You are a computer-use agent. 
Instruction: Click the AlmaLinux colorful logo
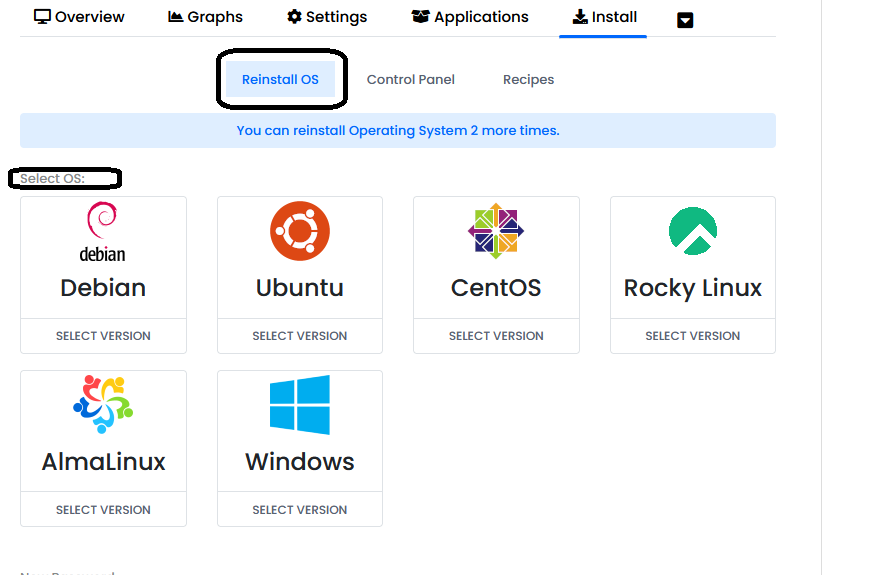pos(103,404)
